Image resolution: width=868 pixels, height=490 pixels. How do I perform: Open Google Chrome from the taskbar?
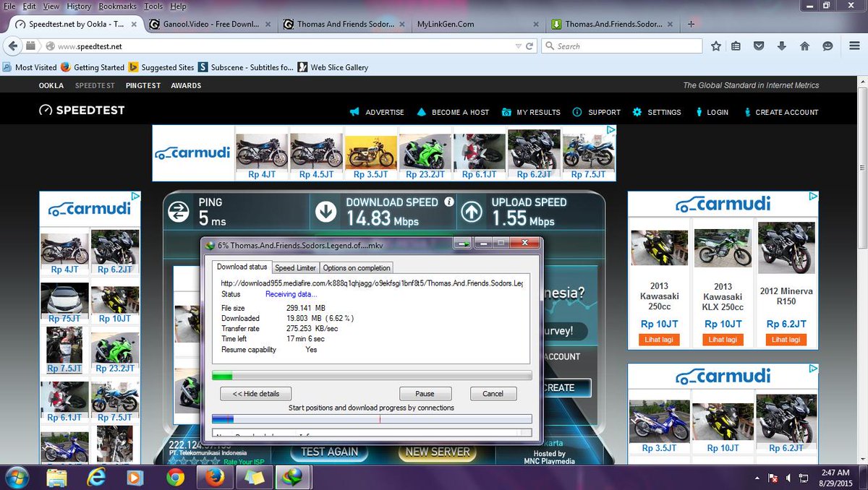pyautogui.click(x=175, y=477)
